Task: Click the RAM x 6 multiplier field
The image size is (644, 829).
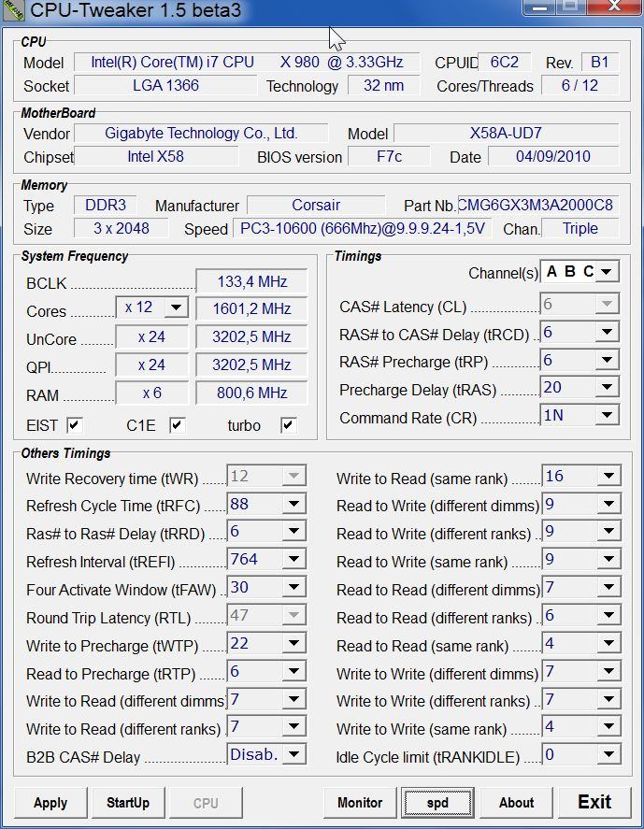Action: [x=151, y=393]
